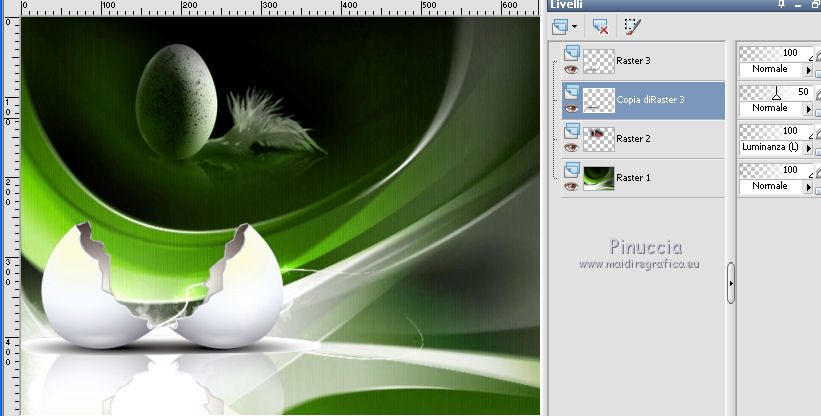
Task: Click the New Layer icon in Livelli
Action: [561, 26]
